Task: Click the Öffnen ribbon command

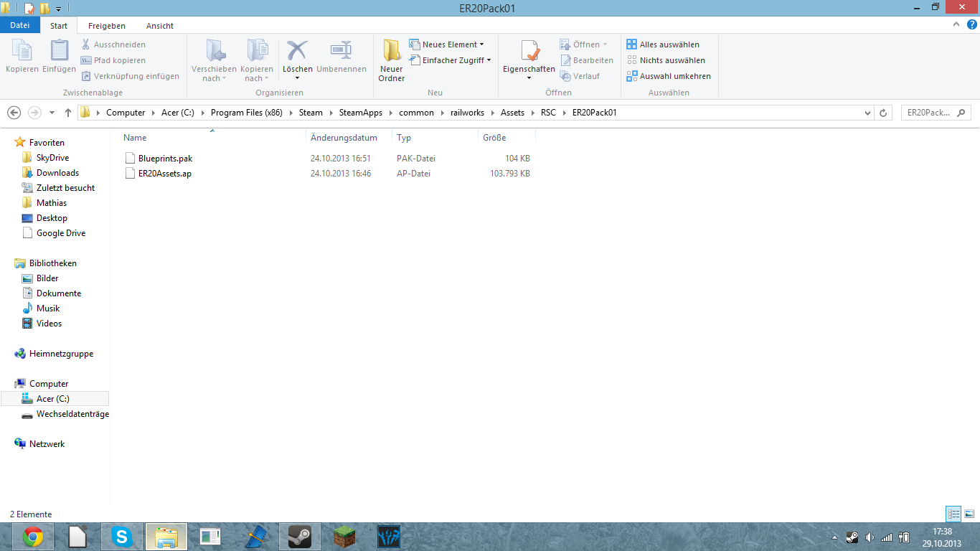Action: click(584, 44)
